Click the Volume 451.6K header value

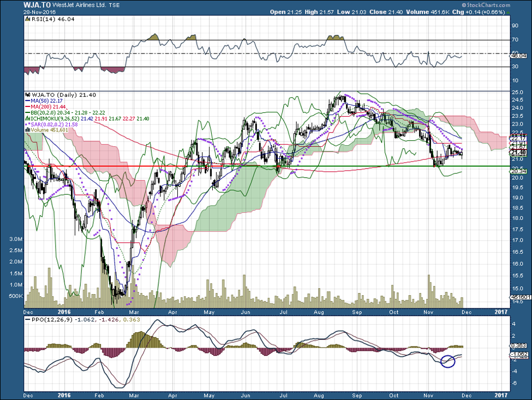428,12
